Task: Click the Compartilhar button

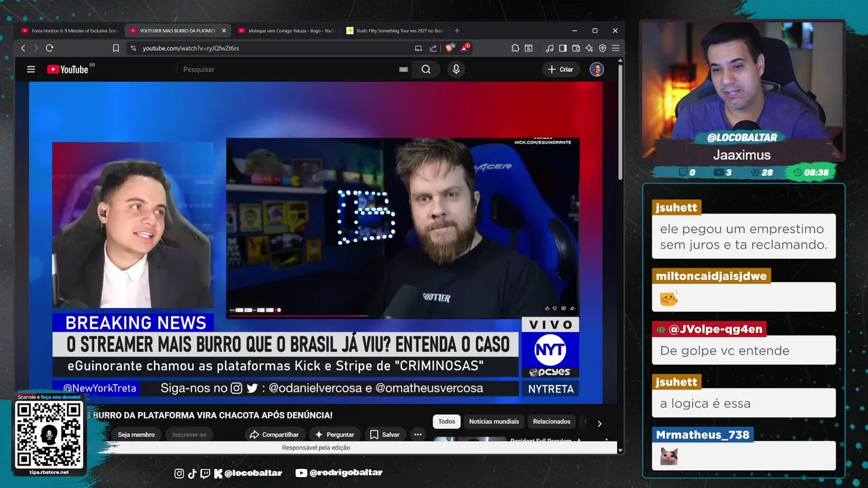Action: (274, 434)
